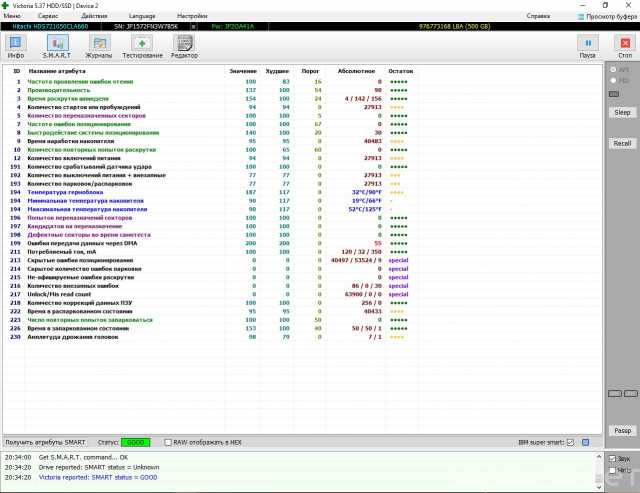Viewport: 640px width, 493px height.
Task: Open the Настройки menu
Action: (192, 16)
